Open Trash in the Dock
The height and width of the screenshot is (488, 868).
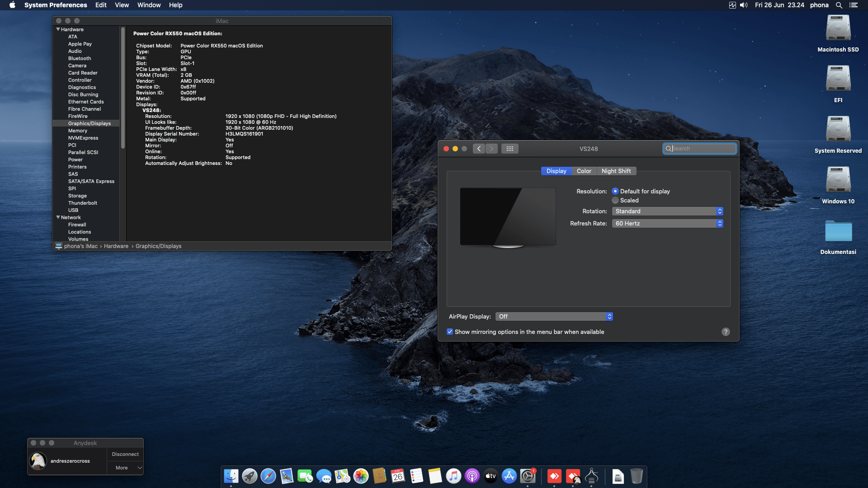tap(637, 476)
